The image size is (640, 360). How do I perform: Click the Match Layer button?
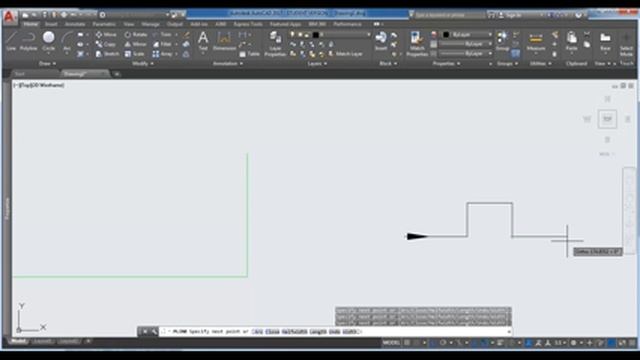[x=346, y=54]
